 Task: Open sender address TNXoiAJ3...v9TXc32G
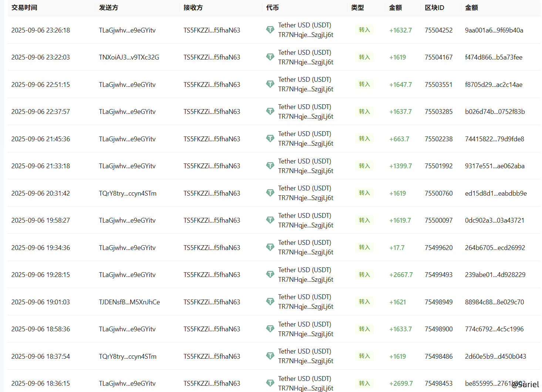(129, 57)
